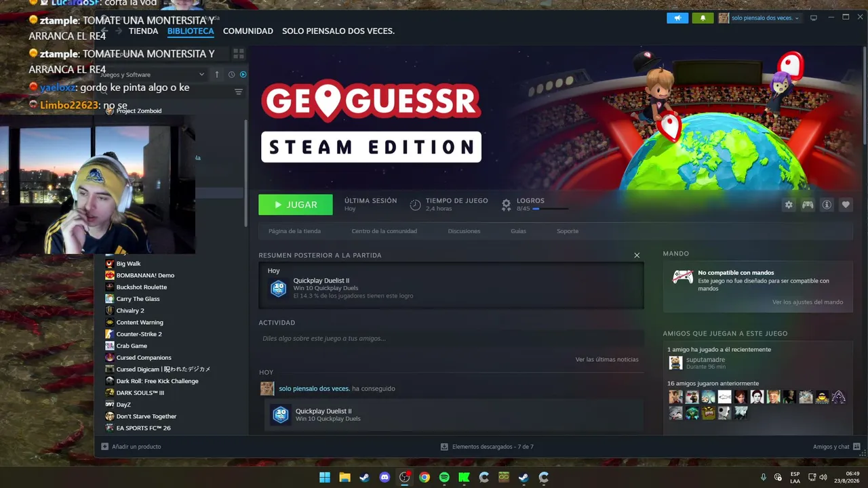The width and height of the screenshot is (868, 488).
Task: Open advanced library filters icon
Action: (x=238, y=92)
